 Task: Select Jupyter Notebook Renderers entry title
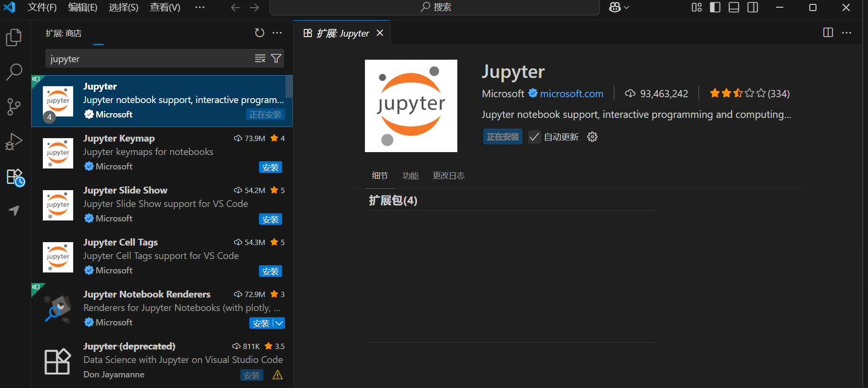point(147,294)
